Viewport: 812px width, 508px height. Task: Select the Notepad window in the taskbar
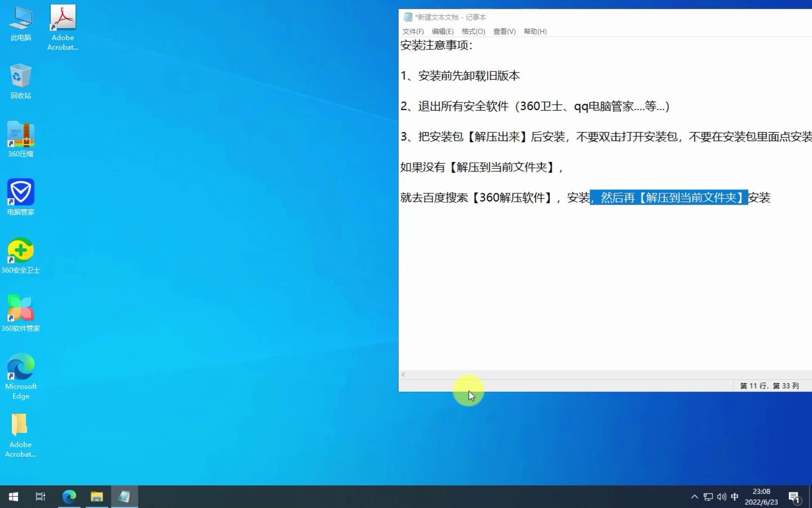coord(125,496)
